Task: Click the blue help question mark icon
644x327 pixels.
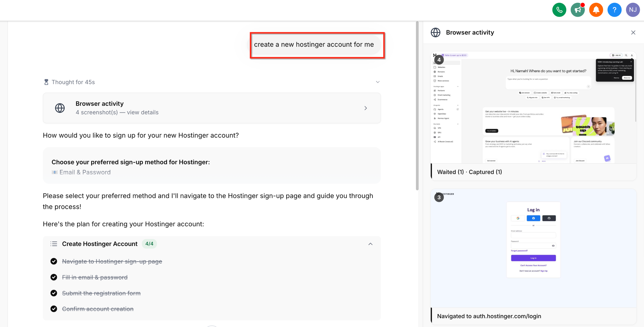Action: click(614, 10)
